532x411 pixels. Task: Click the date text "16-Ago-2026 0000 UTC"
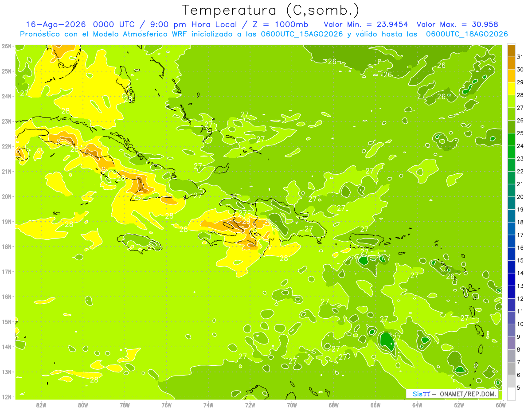pyautogui.click(x=80, y=24)
